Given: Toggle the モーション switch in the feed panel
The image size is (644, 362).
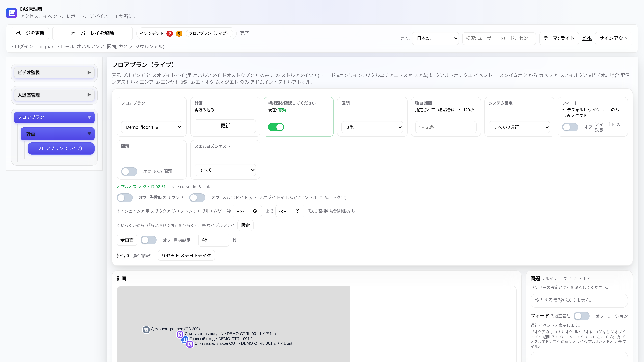Looking at the screenshot, I should tap(581, 316).
